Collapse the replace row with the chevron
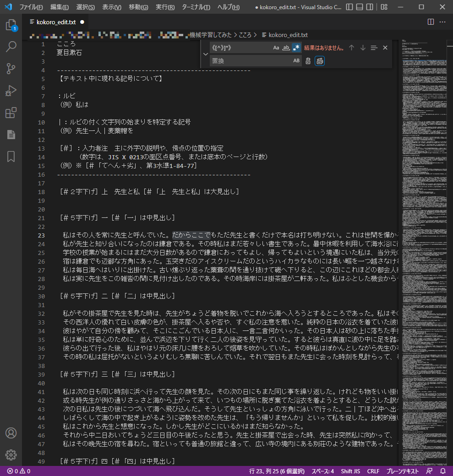Image resolution: width=453 pixels, height=476 pixels. pyautogui.click(x=205, y=54)
